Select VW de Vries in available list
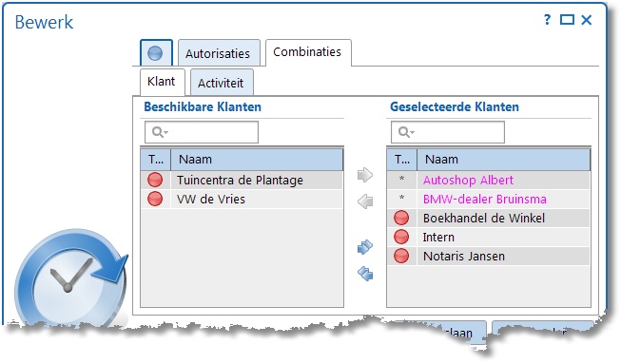Viewport: 621px width, 364px height. pos(242,199)
